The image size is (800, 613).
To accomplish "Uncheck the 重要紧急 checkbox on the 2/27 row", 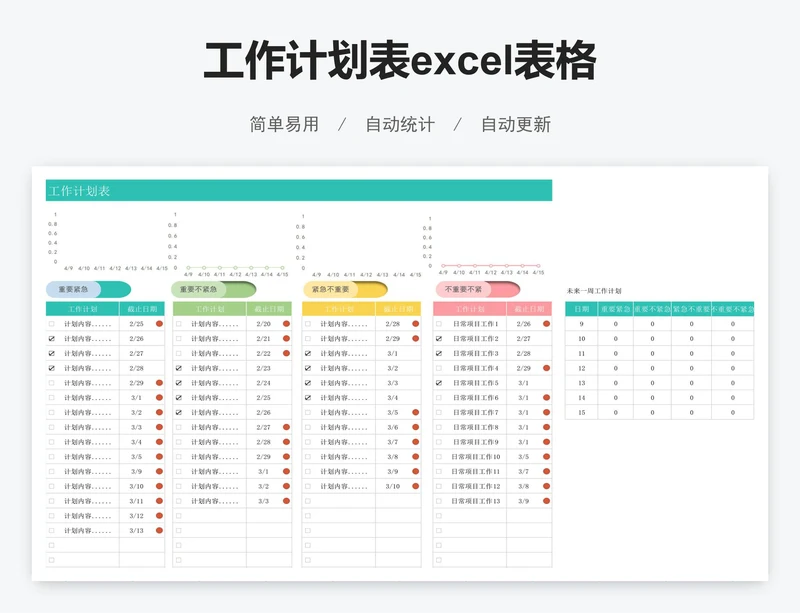I will (52, 353).
